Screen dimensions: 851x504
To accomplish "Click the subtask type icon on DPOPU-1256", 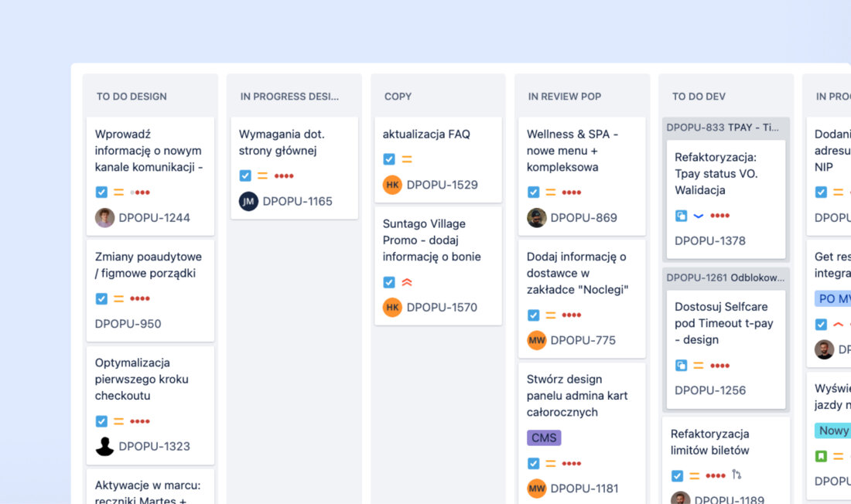I will [681, 366].
